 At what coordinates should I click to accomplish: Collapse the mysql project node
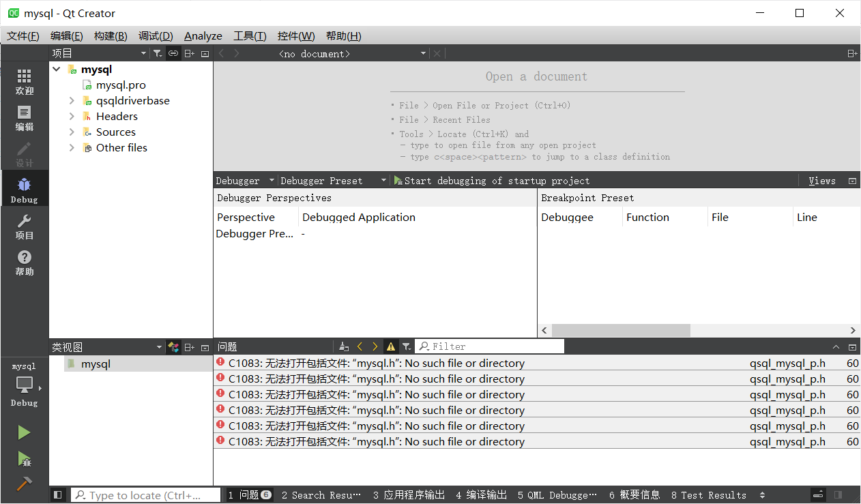coord(57,70)
